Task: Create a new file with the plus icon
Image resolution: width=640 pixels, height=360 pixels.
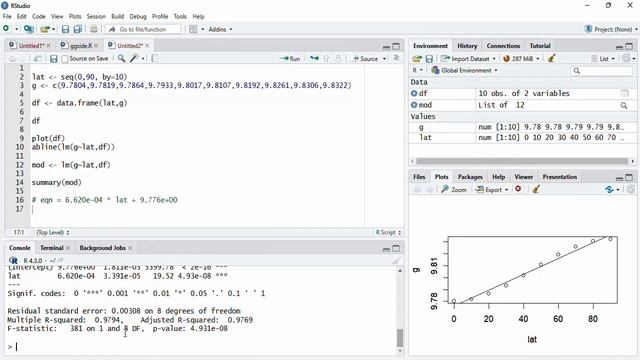Action: pos(6,29)
